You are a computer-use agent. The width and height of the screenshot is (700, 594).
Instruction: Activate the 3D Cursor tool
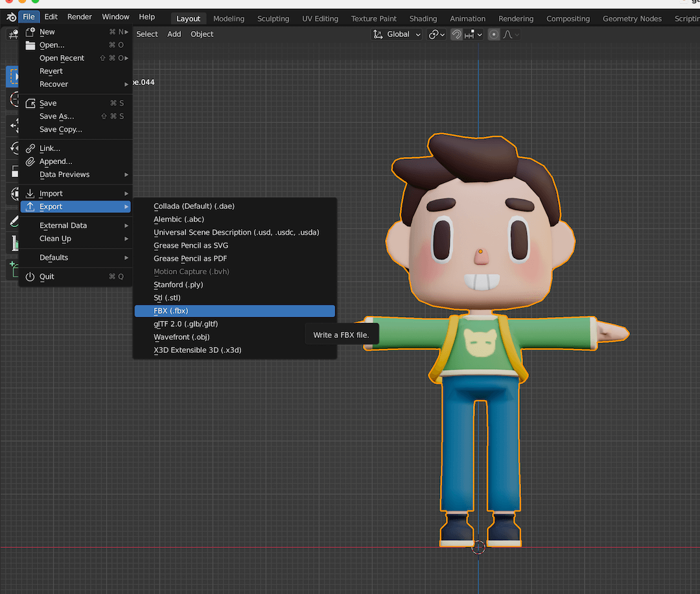coord(13,99)
